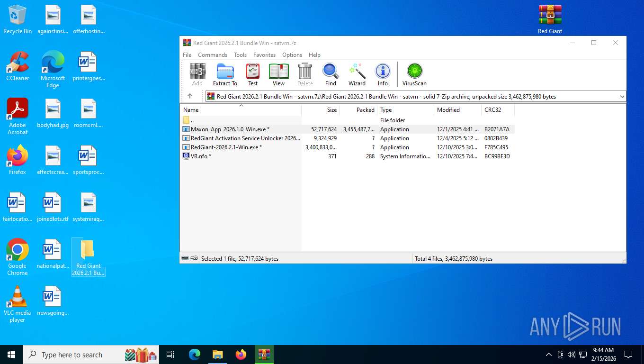Select the parent folder '..' row
This screenshot has width=644, height=364.
click(x=347, y=120)
